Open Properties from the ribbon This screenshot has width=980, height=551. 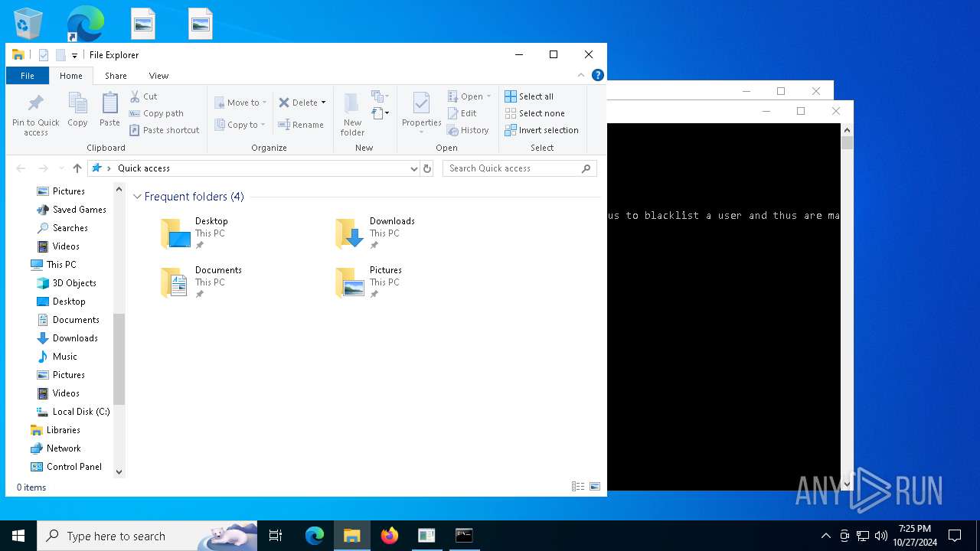(421, 113)
